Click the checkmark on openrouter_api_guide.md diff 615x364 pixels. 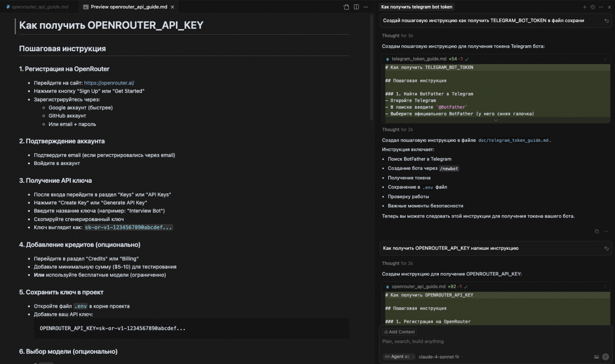click(466, 287)
